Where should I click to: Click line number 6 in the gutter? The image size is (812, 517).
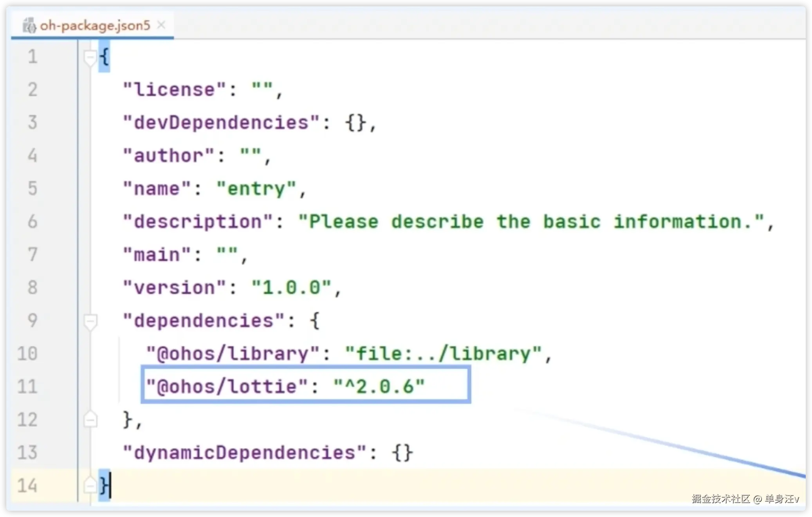(x=32, y=222)
